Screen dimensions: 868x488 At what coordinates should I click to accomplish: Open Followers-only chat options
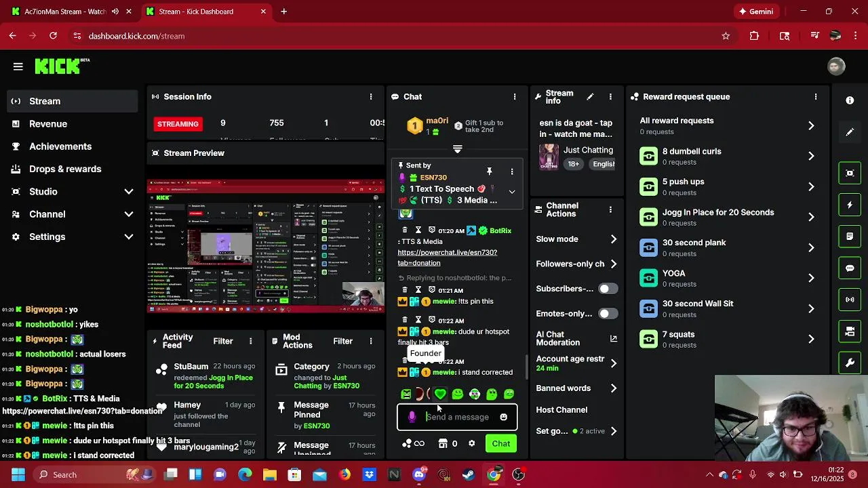click(x=576, y=264)
